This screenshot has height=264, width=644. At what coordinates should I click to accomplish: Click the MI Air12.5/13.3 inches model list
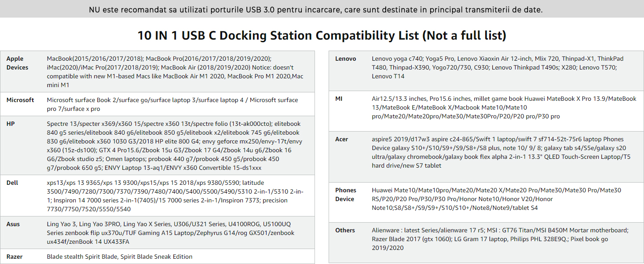pyautogui.click(x=504, y=107)
